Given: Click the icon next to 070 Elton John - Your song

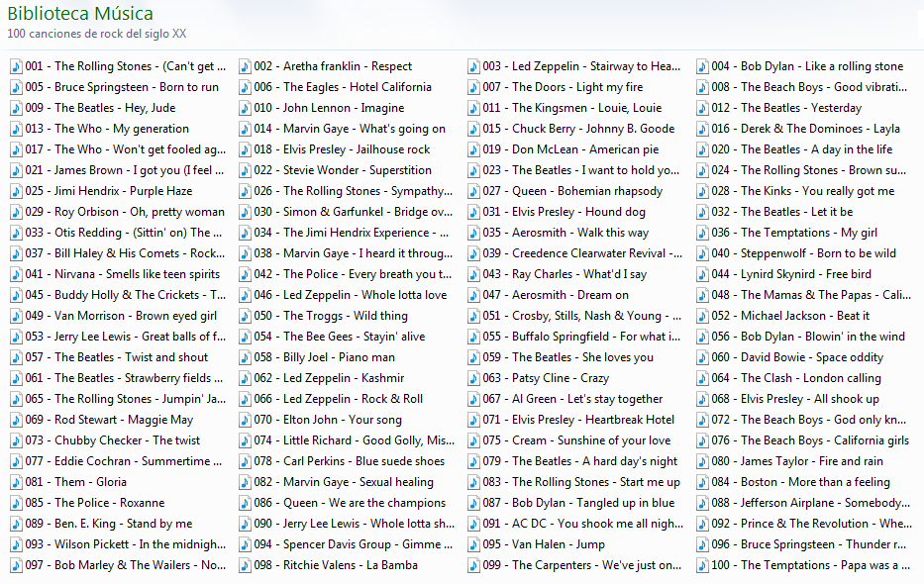Looking at the screenshot, I should 246,421.
